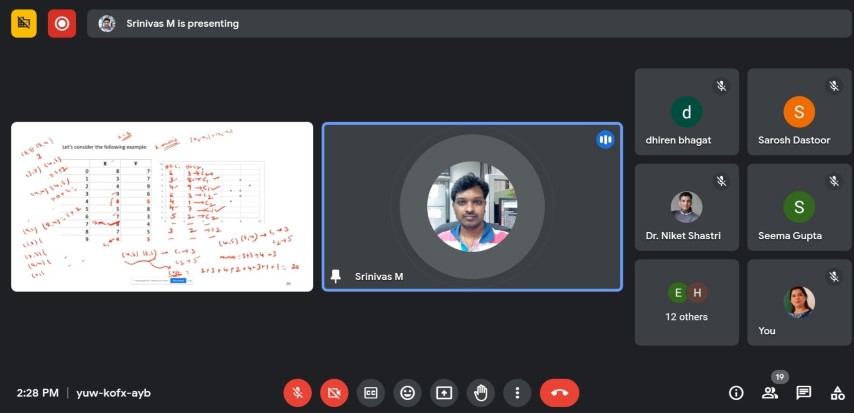This screenshot has height=413, width=854.
Task: Select the Dr. Niket Shastri tile
Action: coord(687,206)
